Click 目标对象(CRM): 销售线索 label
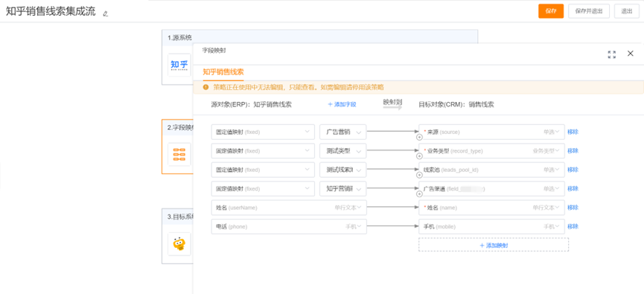644x294 pixels. (x=456, y=104)
